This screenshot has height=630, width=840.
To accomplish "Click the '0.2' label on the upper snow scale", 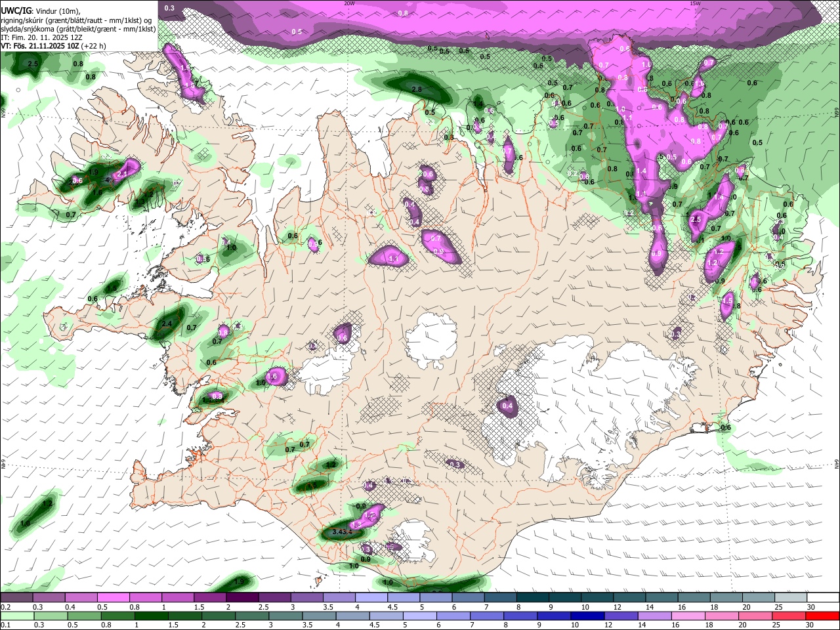I will click(5, 607).
